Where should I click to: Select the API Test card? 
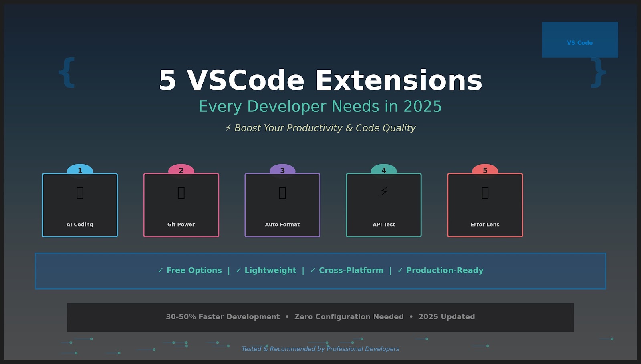(383, 205)
